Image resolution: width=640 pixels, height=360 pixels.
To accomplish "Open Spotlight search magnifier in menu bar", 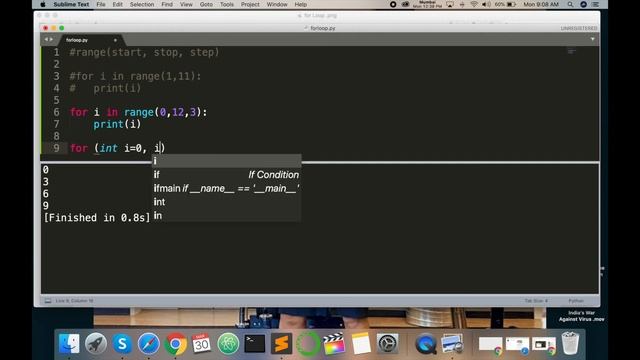I will (x=570, y=4).
